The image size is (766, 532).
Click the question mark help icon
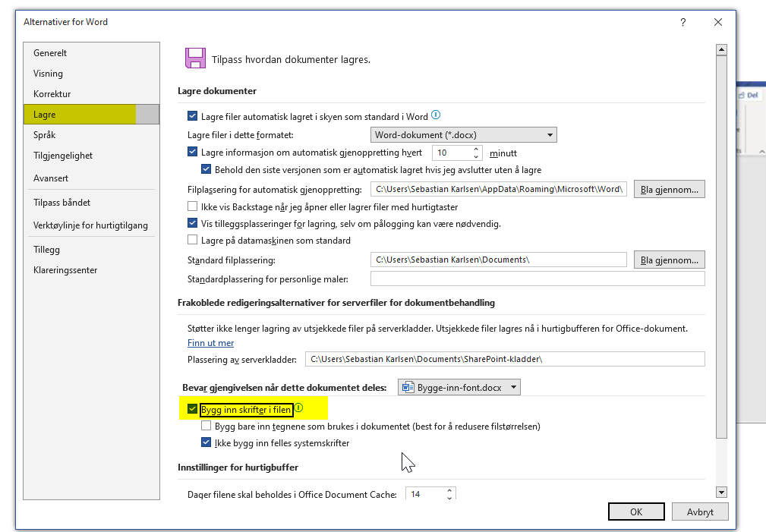(x=683, y=22)
